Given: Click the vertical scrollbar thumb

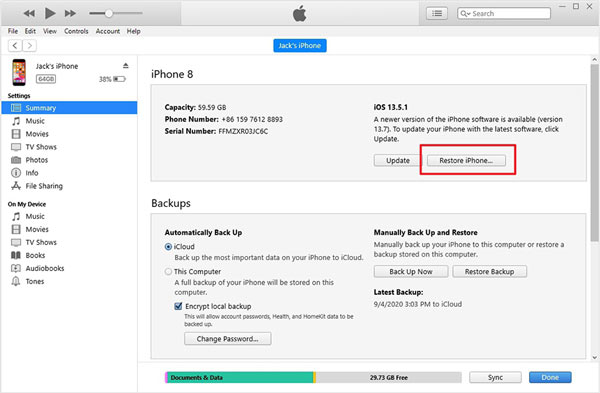Looking at the screenshot, I should click(x=594, y=152).
